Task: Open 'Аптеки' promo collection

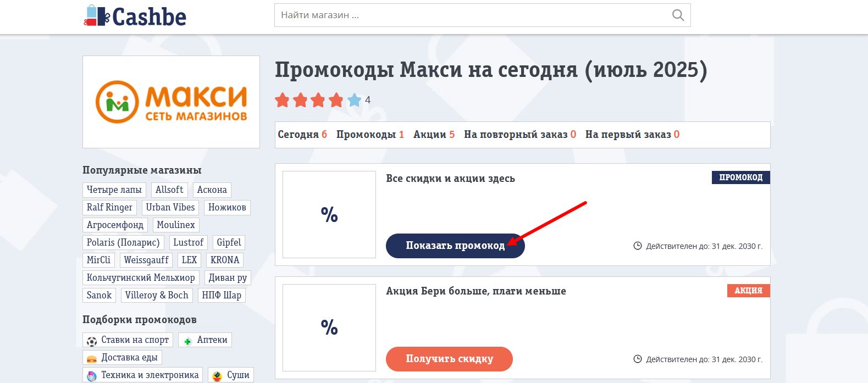Action: (205, 340)
